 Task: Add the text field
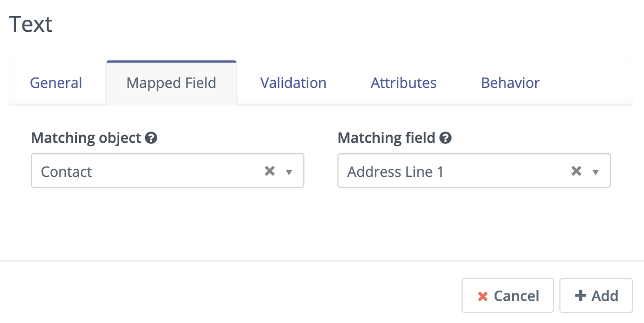(x=596, y=296)
